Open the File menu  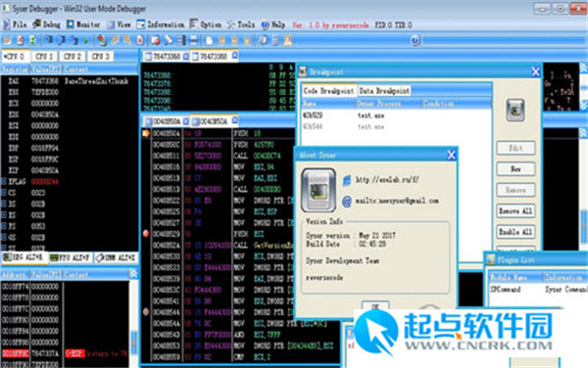point(15,24)
